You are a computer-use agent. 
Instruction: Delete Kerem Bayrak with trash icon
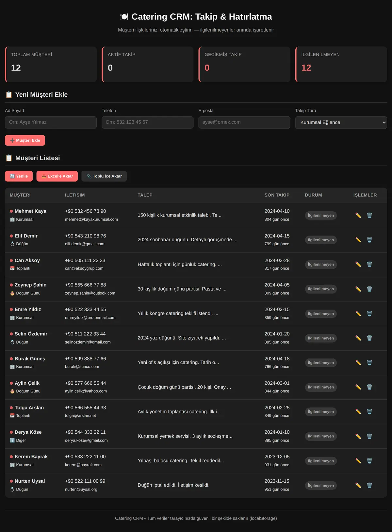click(x=369, y=461)
